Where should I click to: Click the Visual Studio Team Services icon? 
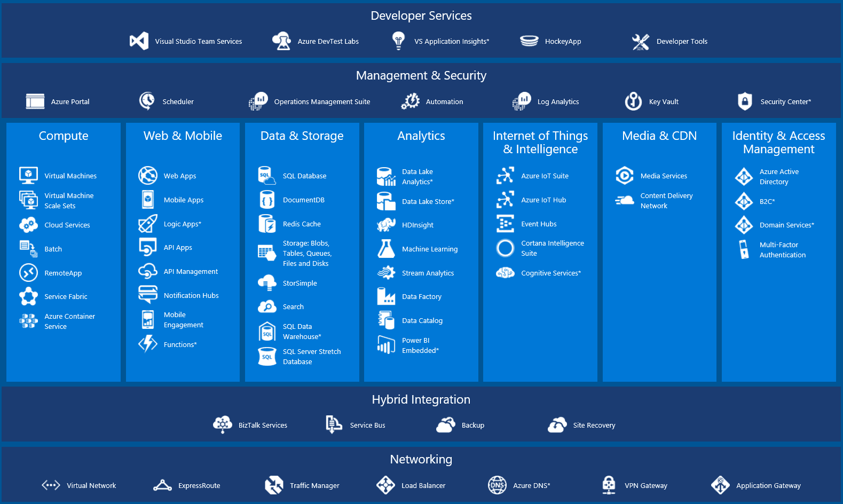[x=139, y=41]
